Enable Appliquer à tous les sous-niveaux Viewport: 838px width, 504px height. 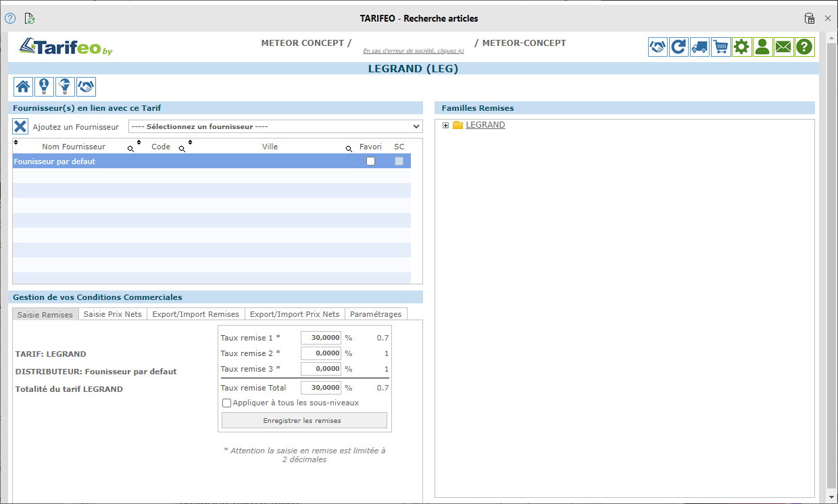tap(227, 403)
